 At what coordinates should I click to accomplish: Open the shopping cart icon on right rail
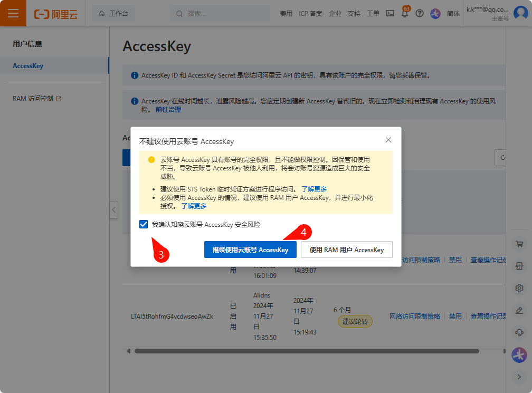(519, 244)
